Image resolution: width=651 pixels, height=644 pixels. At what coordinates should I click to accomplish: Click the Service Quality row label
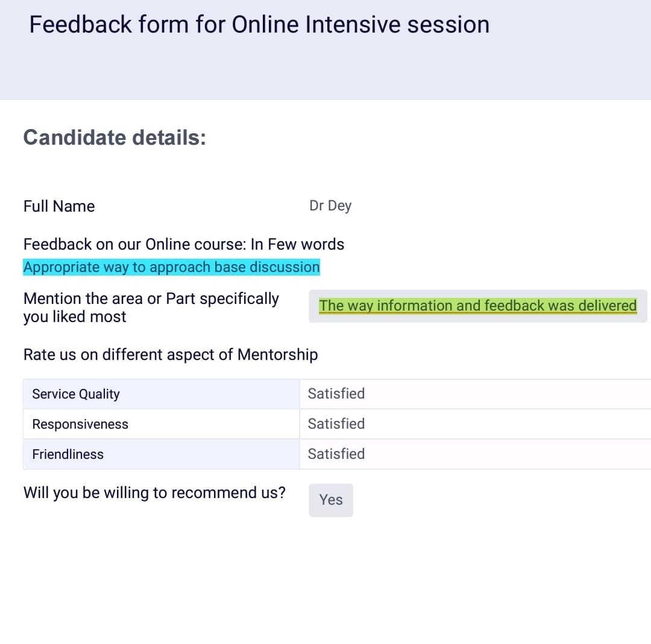(x=76, y=394)
